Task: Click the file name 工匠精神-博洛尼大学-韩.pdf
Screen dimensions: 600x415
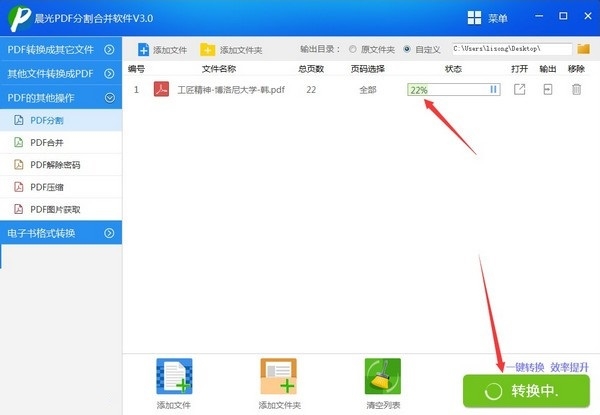Action: (231, 90)
